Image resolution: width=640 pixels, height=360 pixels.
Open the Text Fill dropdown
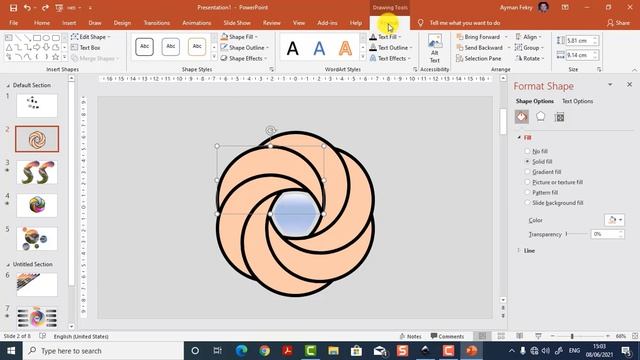coord(385,37)
